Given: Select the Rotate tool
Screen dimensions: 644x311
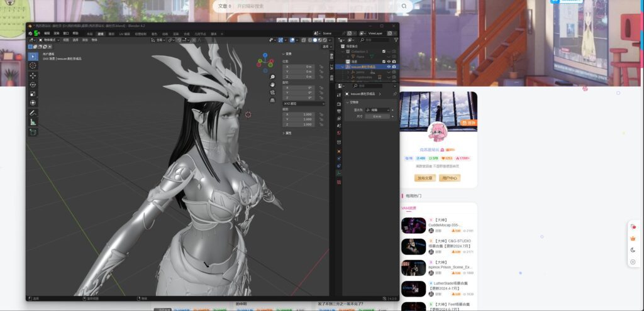Looking at the screenshot, I should click(33, 85).
